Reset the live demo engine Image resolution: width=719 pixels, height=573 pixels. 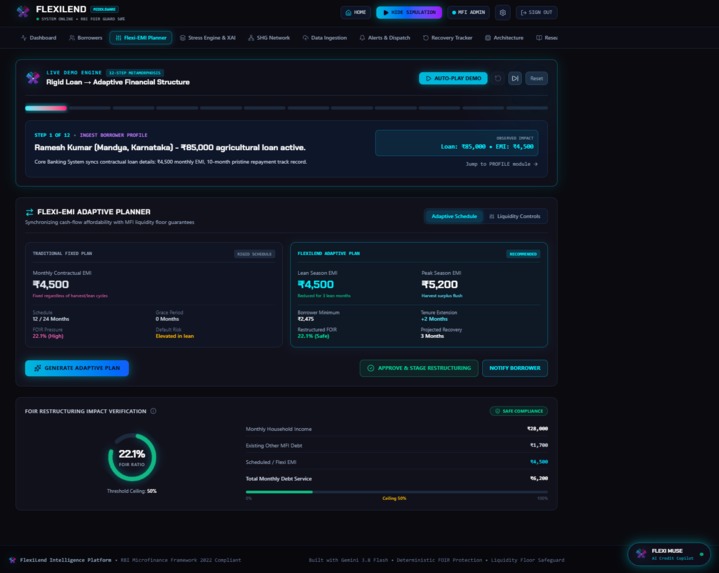[x=536, y=78]
